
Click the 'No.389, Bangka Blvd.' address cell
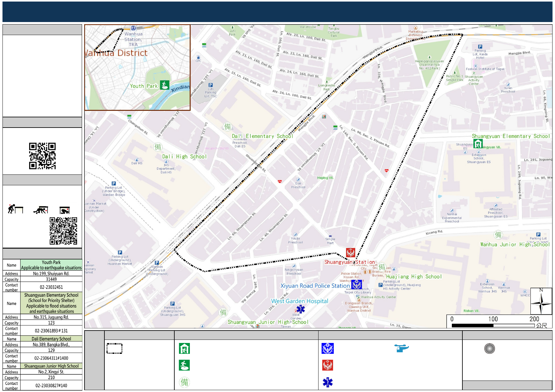pyautogui.click(x=51, y=345)
